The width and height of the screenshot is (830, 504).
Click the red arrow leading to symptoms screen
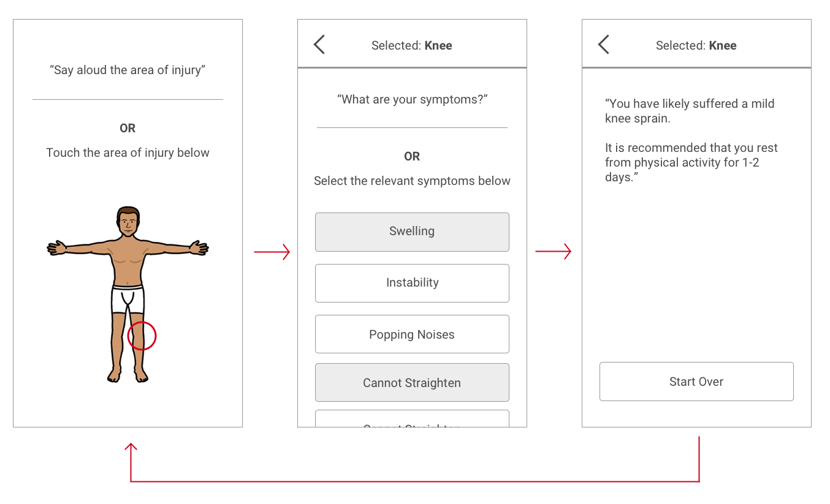[272, 252]
